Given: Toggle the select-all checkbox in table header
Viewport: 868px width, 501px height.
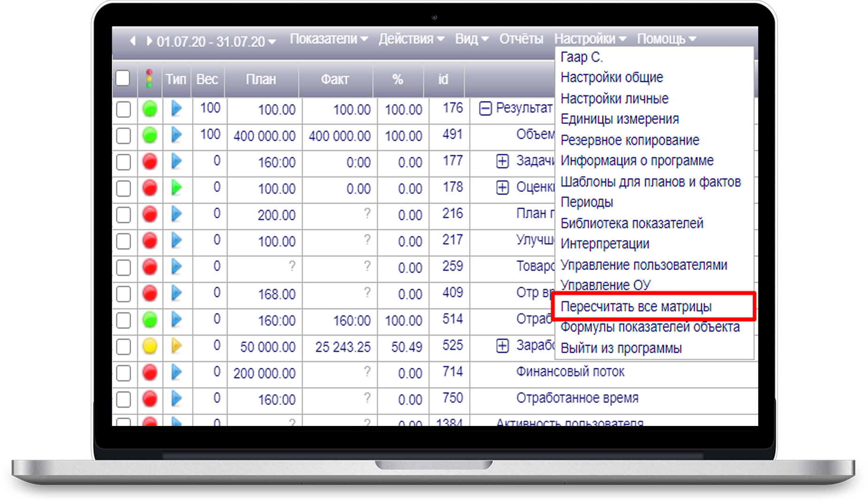Looking at the screenshot, I should 123,78.
